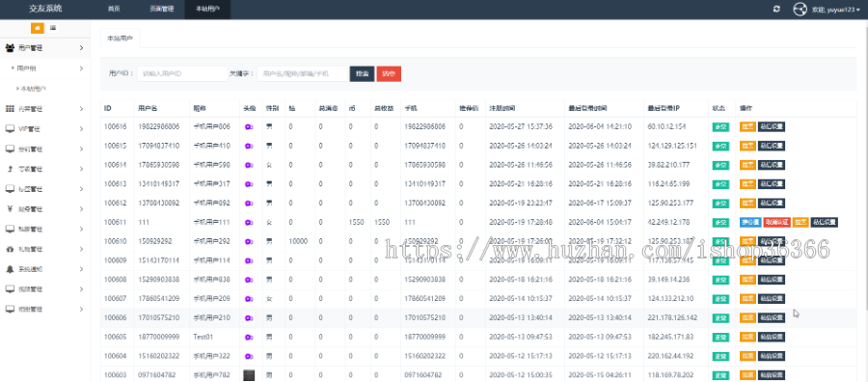The width and height of the screenshot is (868, 382).
Task: Click orange 拉黑 button for ID 100606
Action: [747, 318]
